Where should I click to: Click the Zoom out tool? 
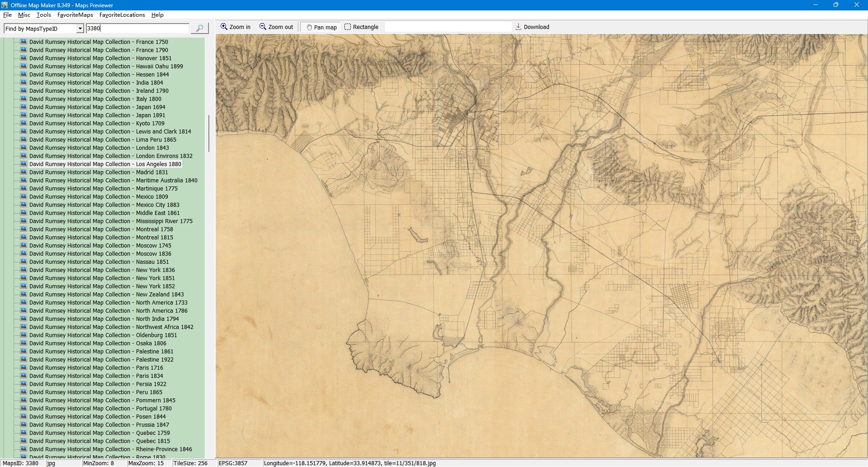pos(276,27)
